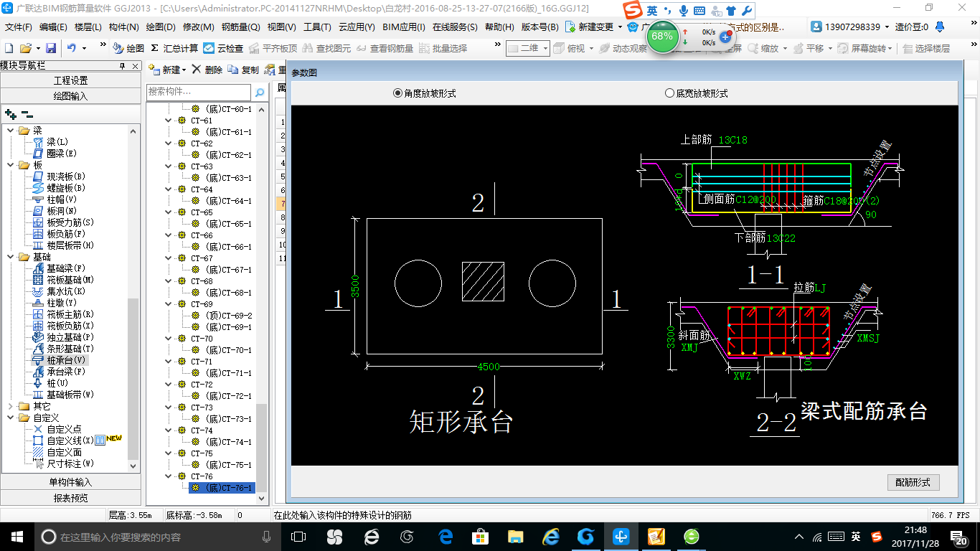Select 圈梁(E) tree item

[x=55, y=154]
